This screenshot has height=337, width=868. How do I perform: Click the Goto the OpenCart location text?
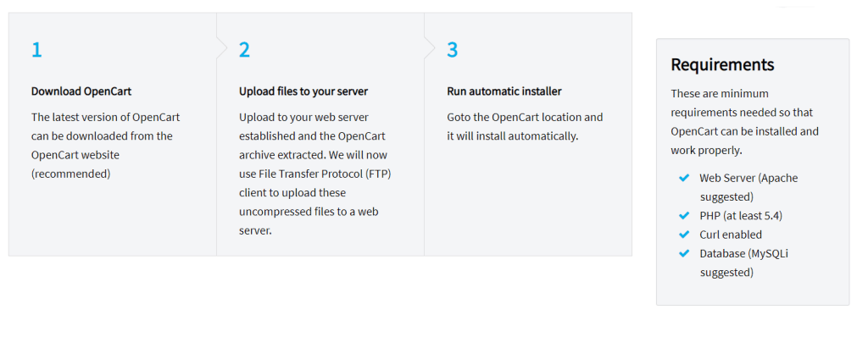(525, 118)
